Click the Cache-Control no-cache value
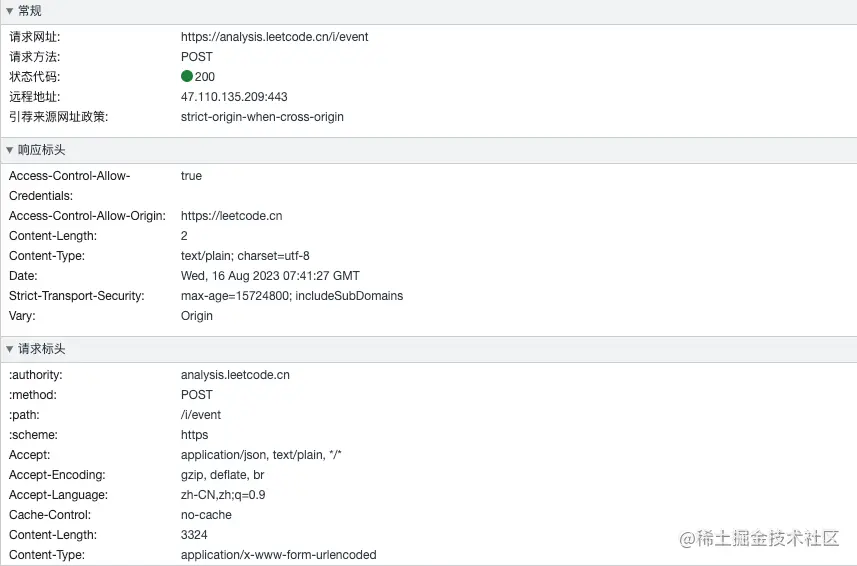Screen dimensions: 857x566 (x=206, y=515)
